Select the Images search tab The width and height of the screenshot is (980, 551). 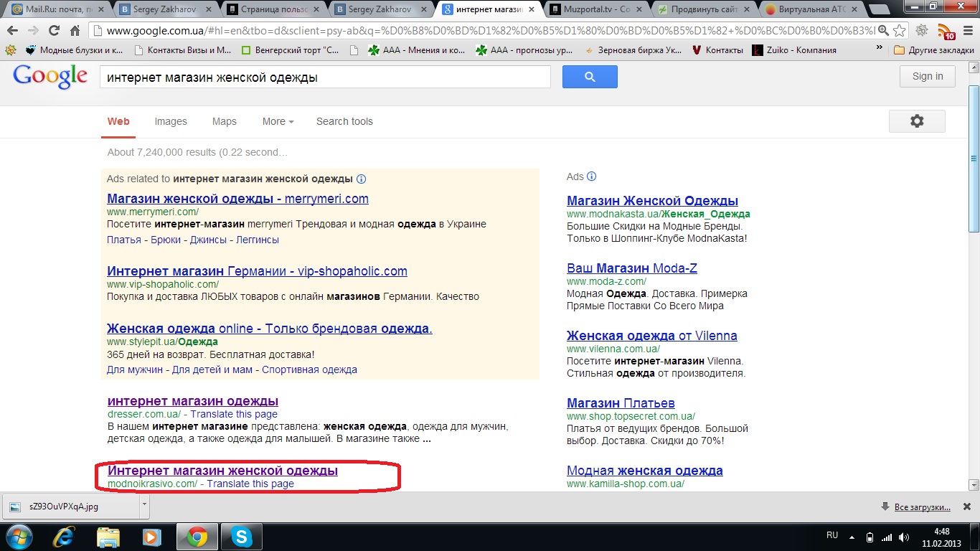click(171, 121)
